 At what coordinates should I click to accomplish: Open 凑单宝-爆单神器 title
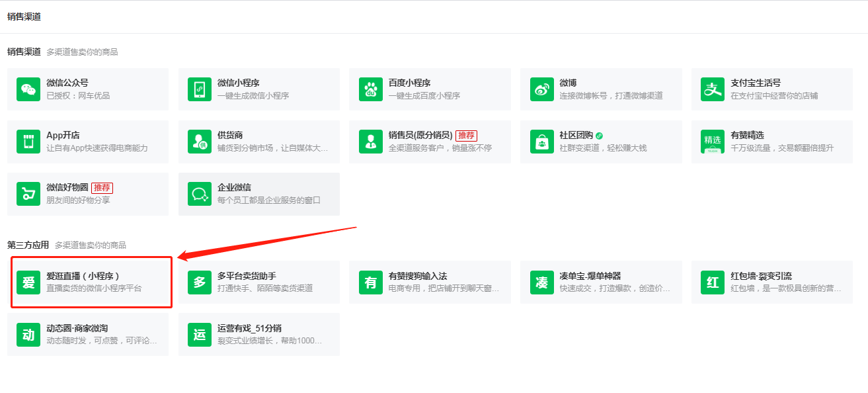click(590, 277)
